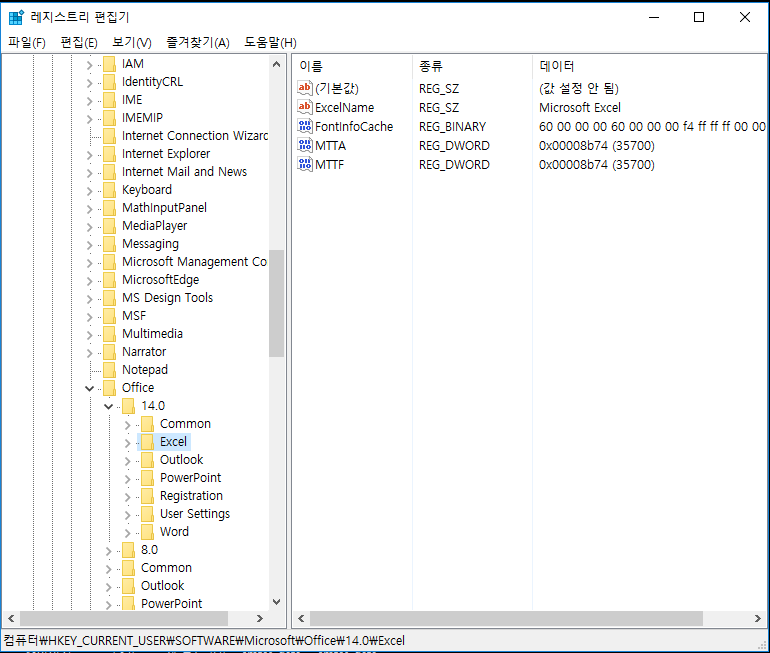This screenshot has width=770, height=653.
Task: Collapse the 14.0 key
Action: [109, 407]
